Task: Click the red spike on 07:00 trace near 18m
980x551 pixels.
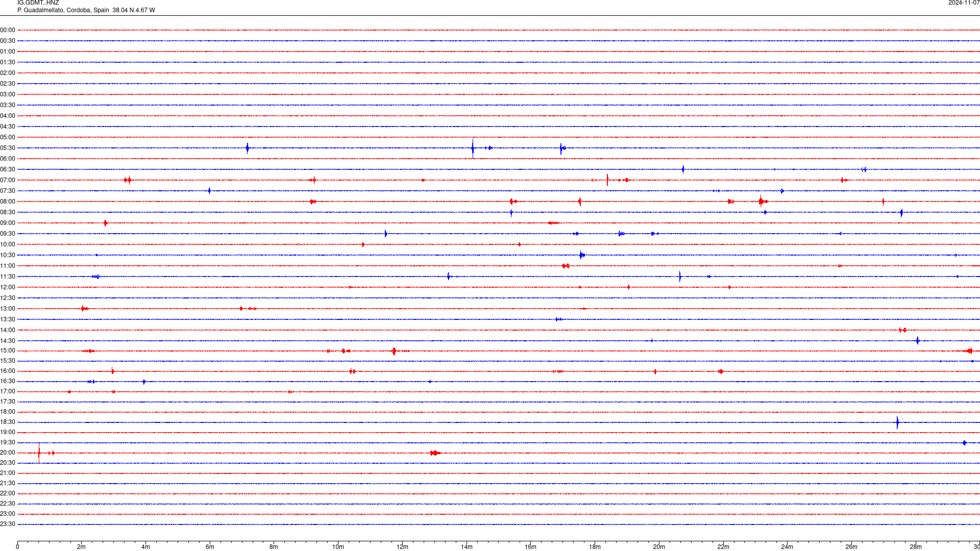Action: point(607,180)
